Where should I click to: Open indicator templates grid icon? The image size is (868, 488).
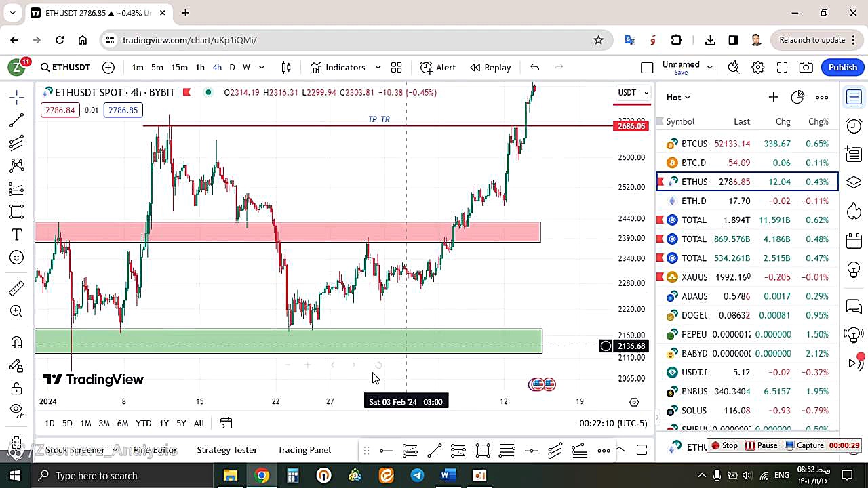(397, 67)
